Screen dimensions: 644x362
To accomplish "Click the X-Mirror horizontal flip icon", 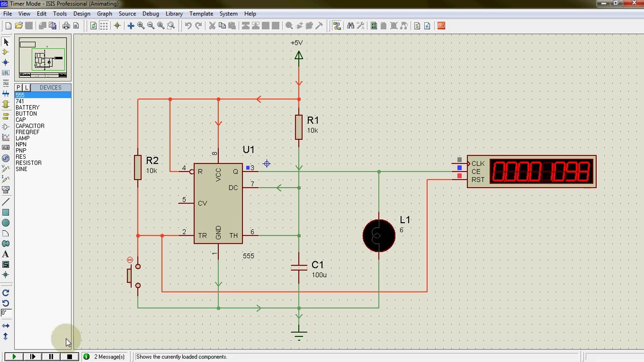I will coord(6,326).
